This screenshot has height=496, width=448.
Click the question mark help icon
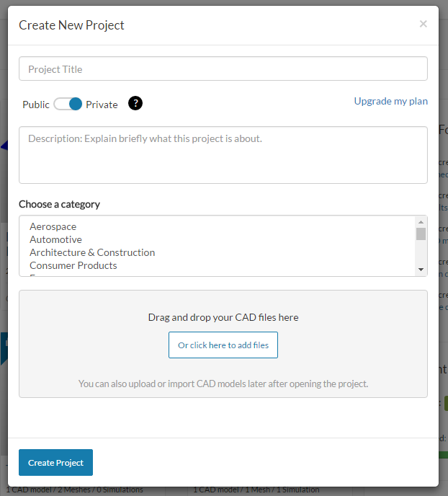pos(135,103)
